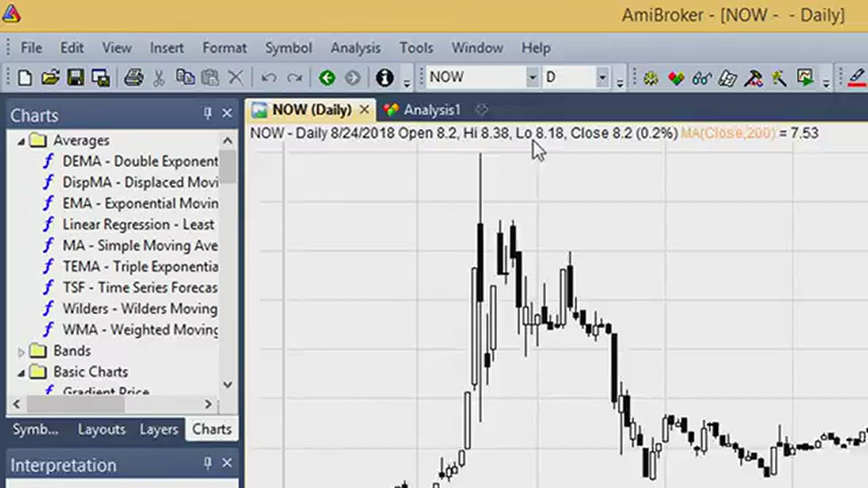Image resolution: width=868 pixels, height=488 pixels.
Task: Switch to the Layouts panel tab
Action: pyautogui.click(x=101, y=429)
